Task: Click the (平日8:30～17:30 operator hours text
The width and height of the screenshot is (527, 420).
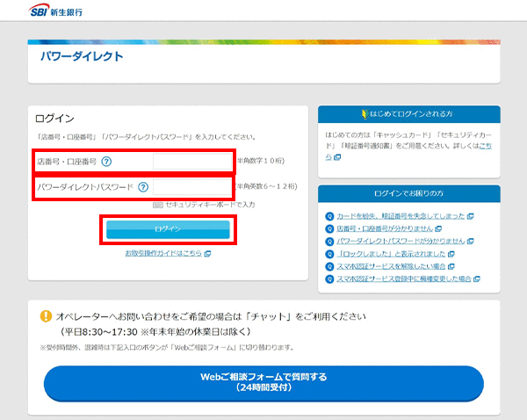Action: (156, 332)
